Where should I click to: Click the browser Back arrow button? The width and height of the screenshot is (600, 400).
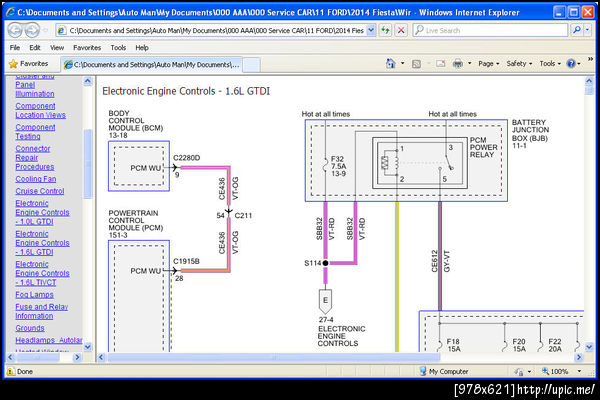15,30
